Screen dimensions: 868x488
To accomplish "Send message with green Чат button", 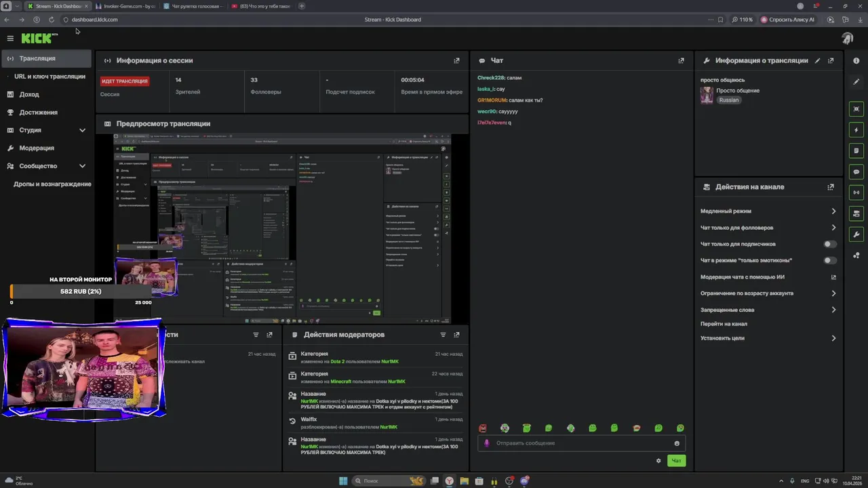I will [676, 461].
